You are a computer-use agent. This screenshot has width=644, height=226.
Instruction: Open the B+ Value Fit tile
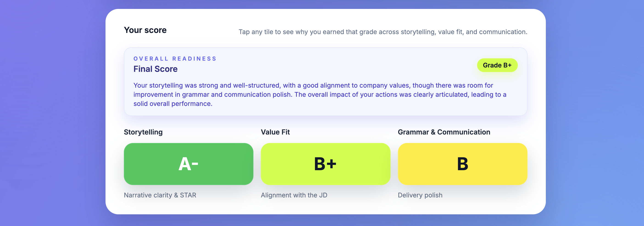point(325,164)
